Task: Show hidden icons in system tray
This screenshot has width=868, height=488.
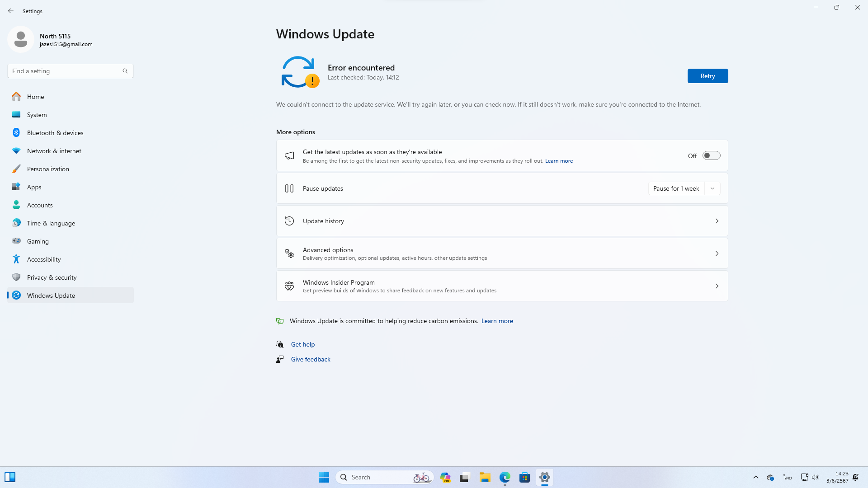Action: 755,477
